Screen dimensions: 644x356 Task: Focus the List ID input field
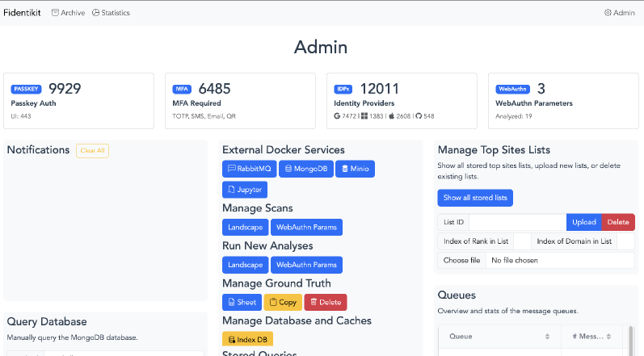pos(517,222)
